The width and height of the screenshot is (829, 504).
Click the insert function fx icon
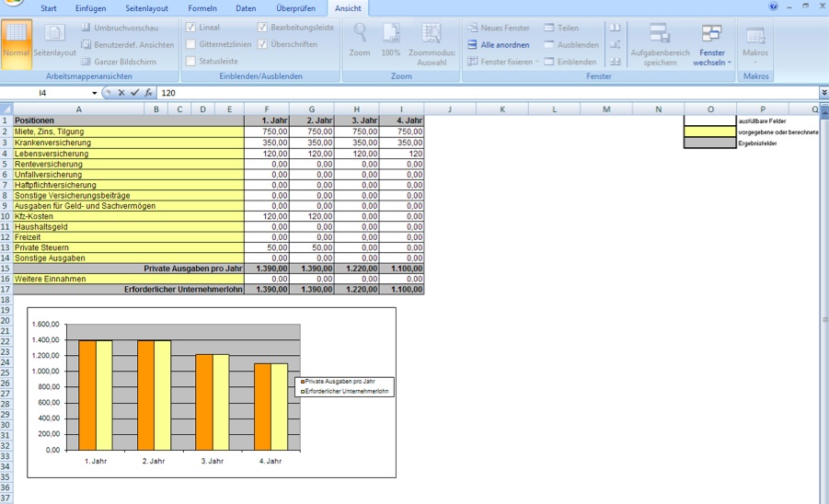(x=148, y=93)
